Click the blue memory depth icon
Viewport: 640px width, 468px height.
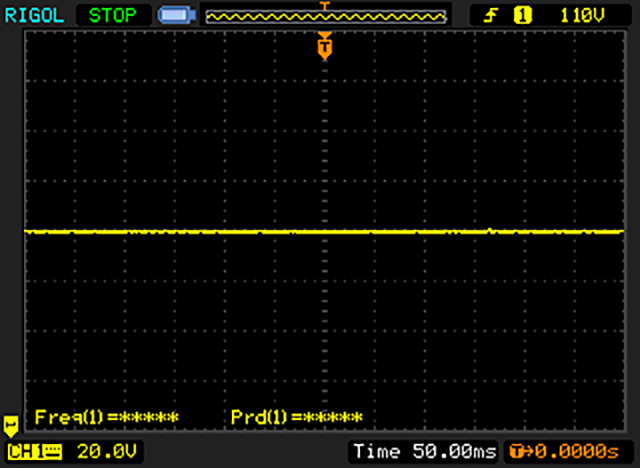point(177,16)
